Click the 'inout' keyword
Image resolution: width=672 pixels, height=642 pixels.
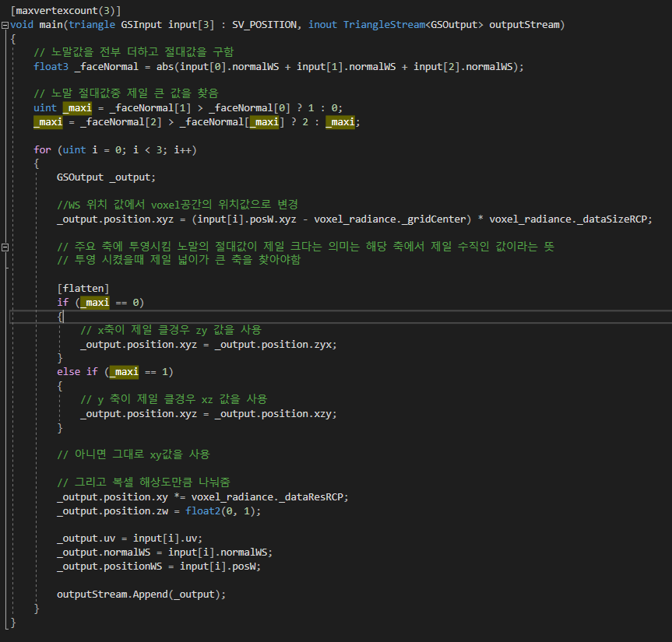(x=322, y=25)
